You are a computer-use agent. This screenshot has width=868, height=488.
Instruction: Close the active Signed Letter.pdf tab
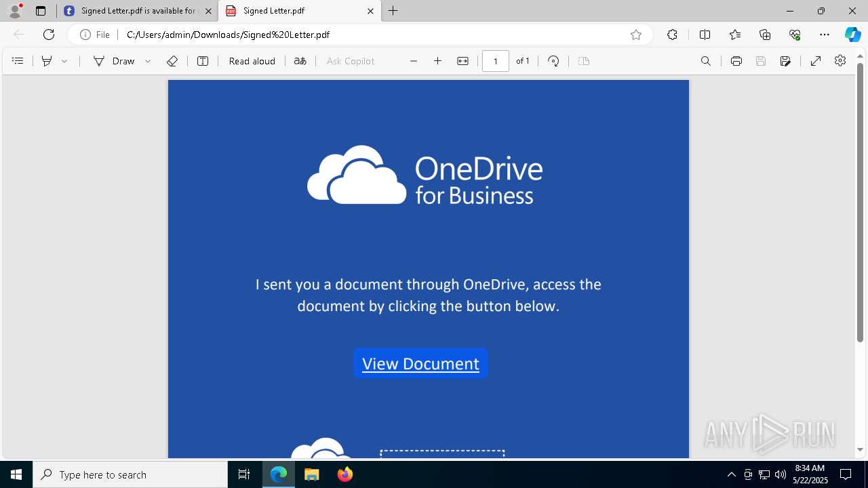370,11
